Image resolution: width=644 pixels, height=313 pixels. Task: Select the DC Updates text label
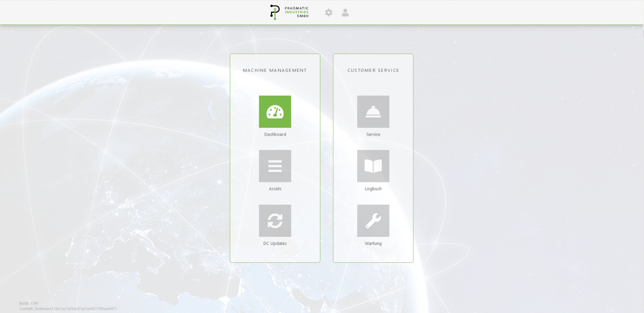pos(275,244)
